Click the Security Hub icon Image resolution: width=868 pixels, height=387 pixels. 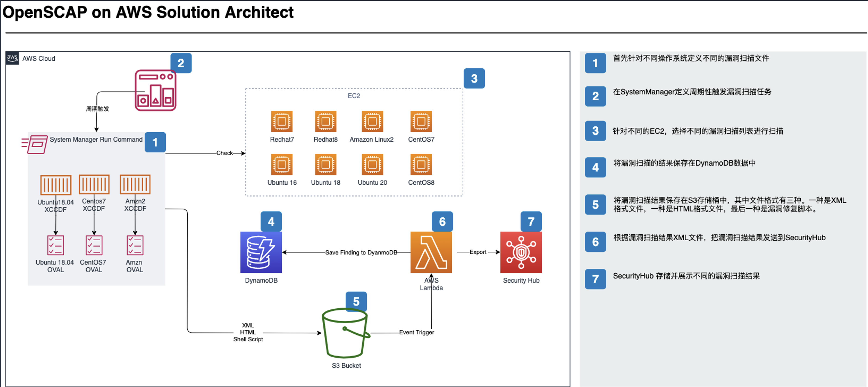coord(521,252)
